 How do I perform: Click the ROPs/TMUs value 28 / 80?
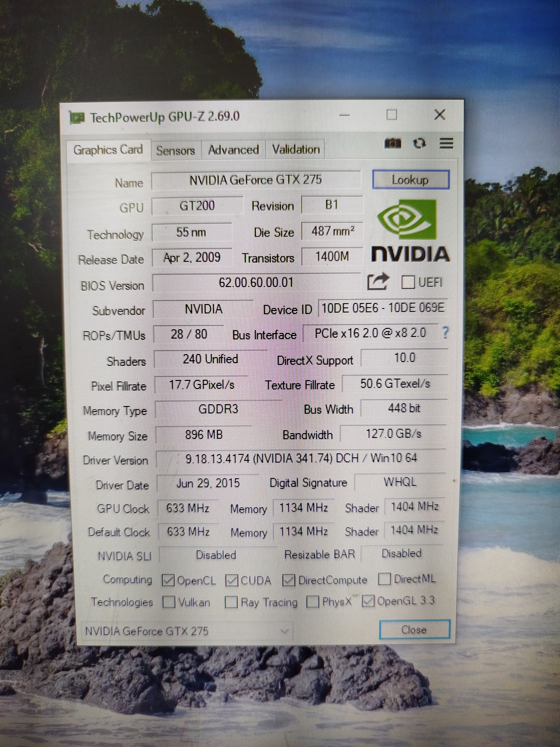click(x=189, y=334)
